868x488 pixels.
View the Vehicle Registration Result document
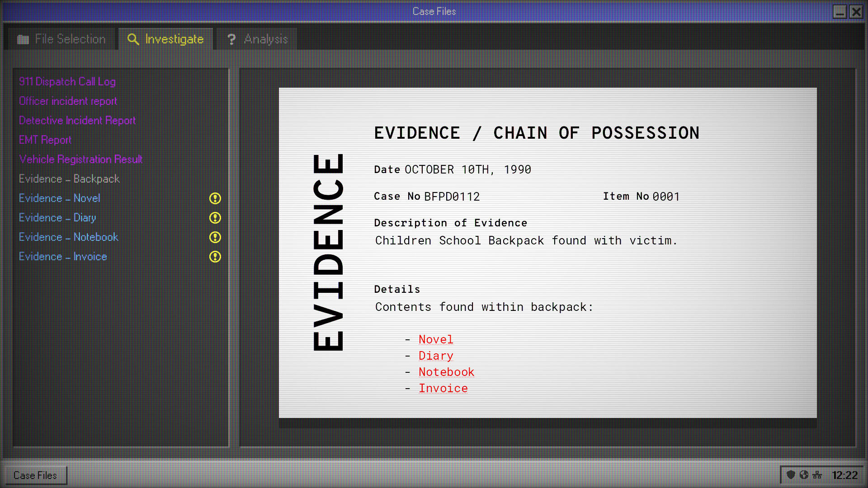(80, 160)
